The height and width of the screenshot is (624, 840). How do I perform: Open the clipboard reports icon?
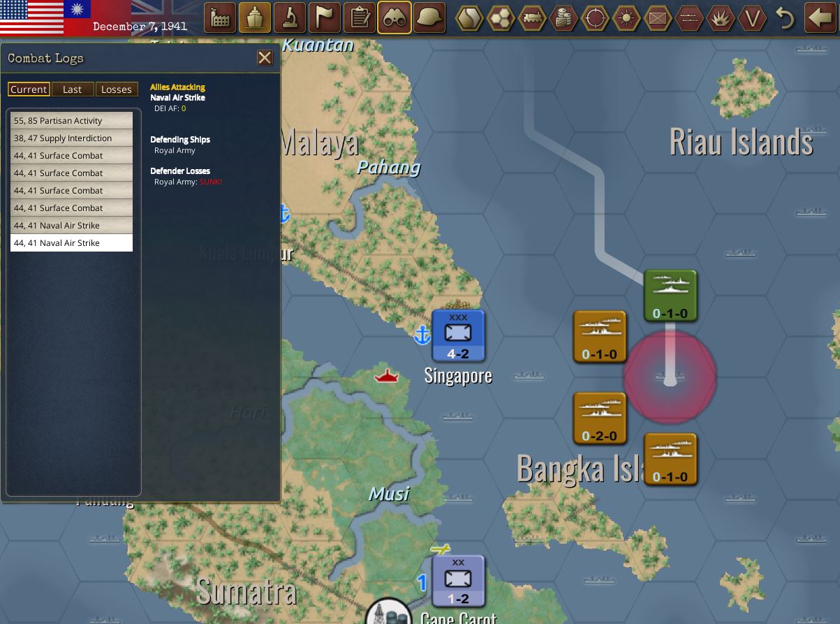click(360, 17)
